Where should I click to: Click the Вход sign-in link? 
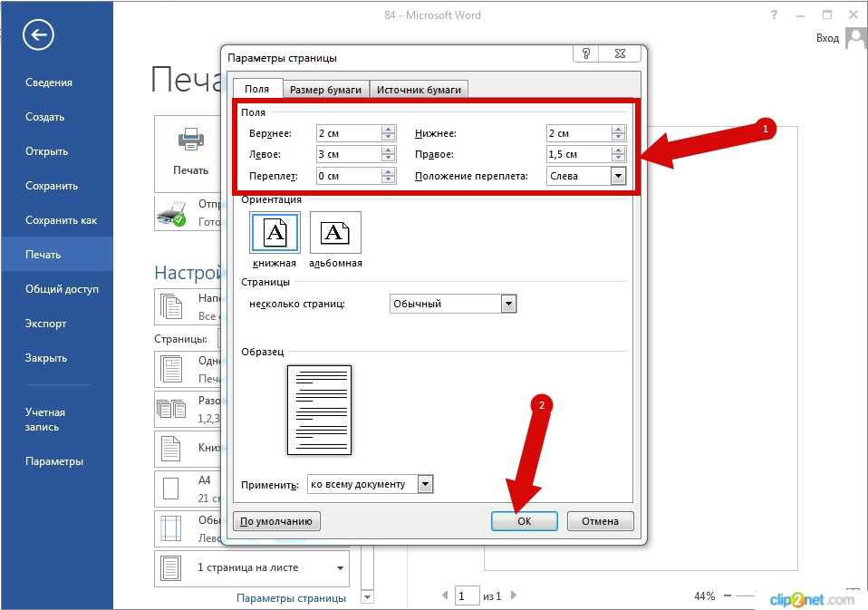coord(827,38)
